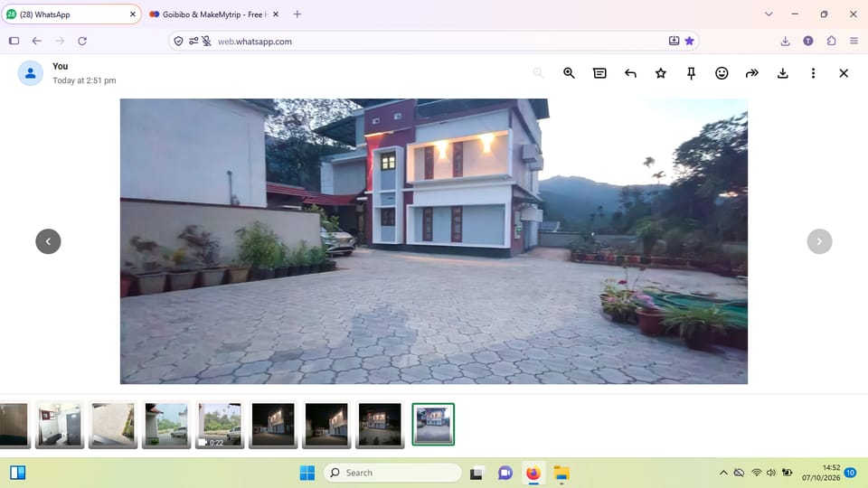Open the 0:22 video thumbnail
This screenshot has width=868, height=488.
tap(220, 425)
